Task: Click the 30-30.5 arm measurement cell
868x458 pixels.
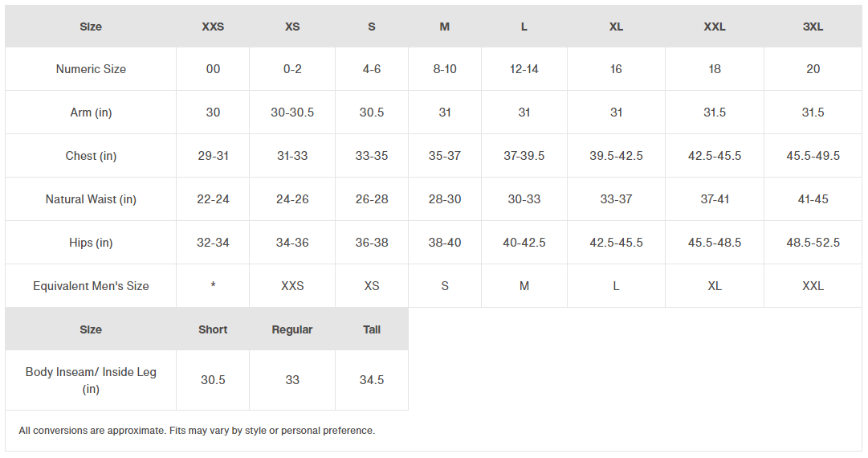Action: (292, 112)
